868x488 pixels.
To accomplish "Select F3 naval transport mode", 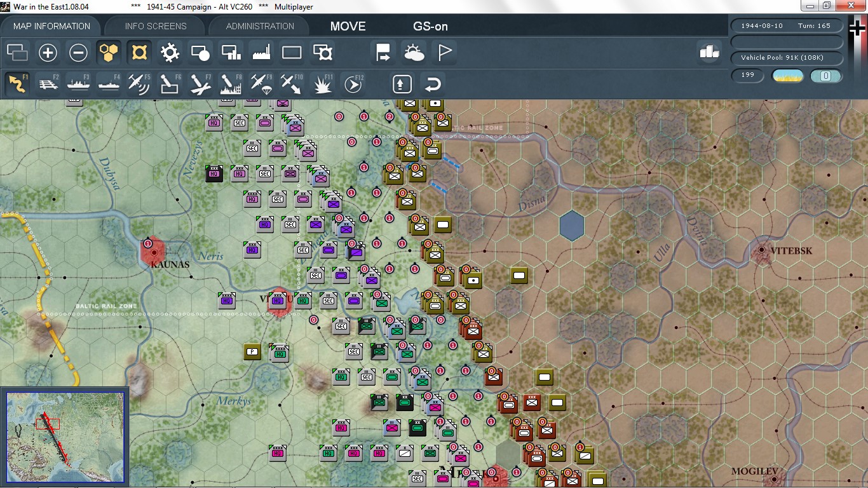I will pyautogui.click(x=79, y=84).
